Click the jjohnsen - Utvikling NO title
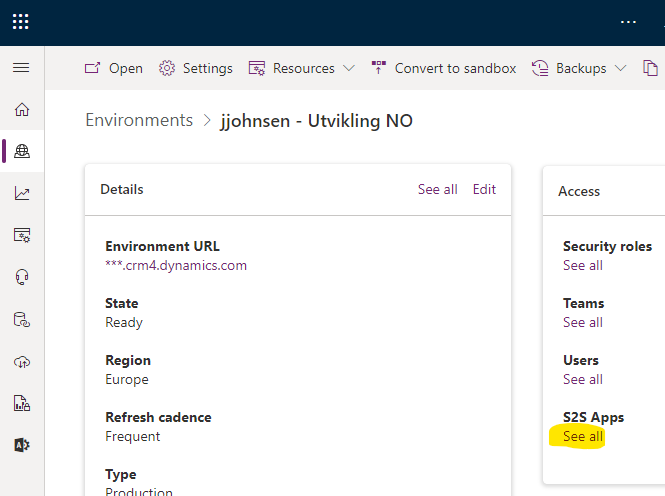The height and width of the screenshot is (496, 665). [x=316, y=121]
